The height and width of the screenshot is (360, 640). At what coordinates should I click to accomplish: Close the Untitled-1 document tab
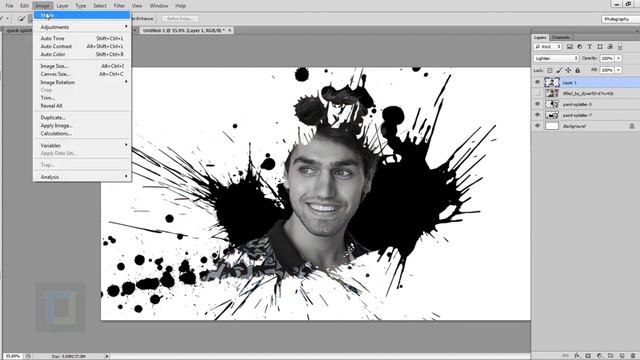(230, 31)
